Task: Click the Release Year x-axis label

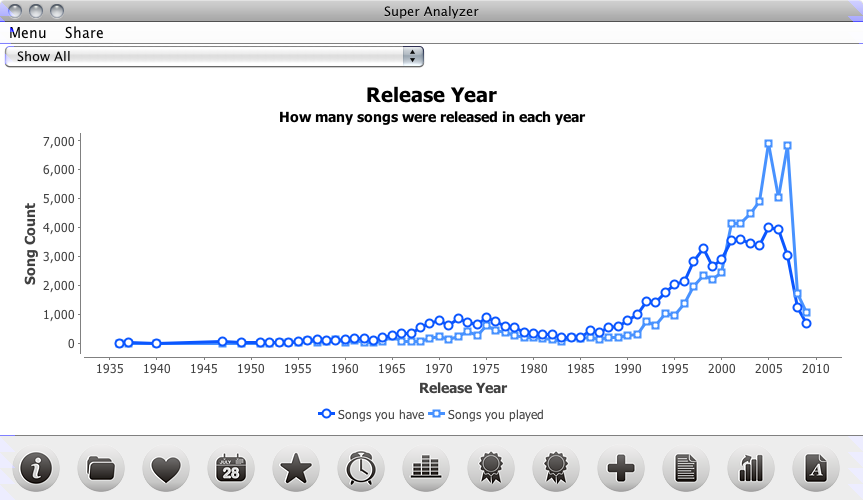Action: (x=463, y=388)
